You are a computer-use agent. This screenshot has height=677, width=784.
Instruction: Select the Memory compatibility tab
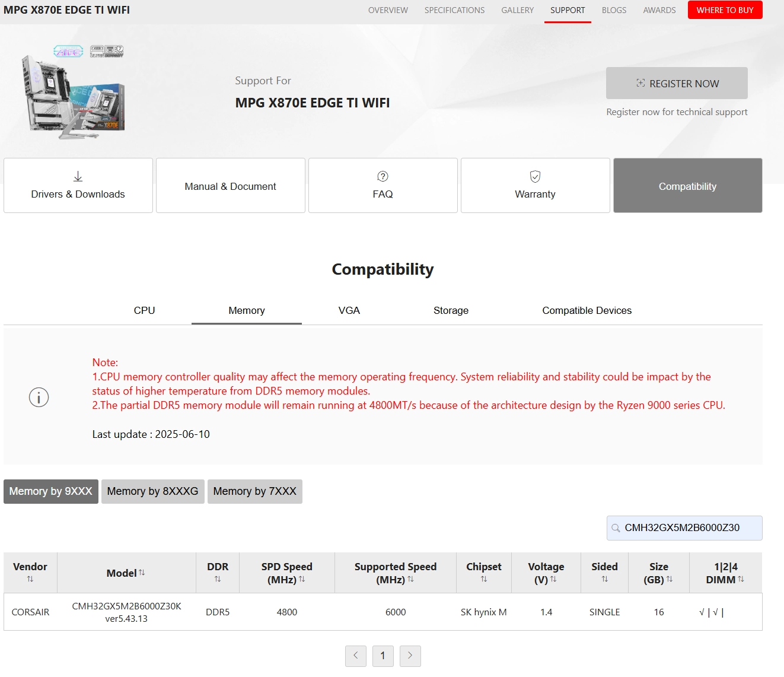click(247, 310)
